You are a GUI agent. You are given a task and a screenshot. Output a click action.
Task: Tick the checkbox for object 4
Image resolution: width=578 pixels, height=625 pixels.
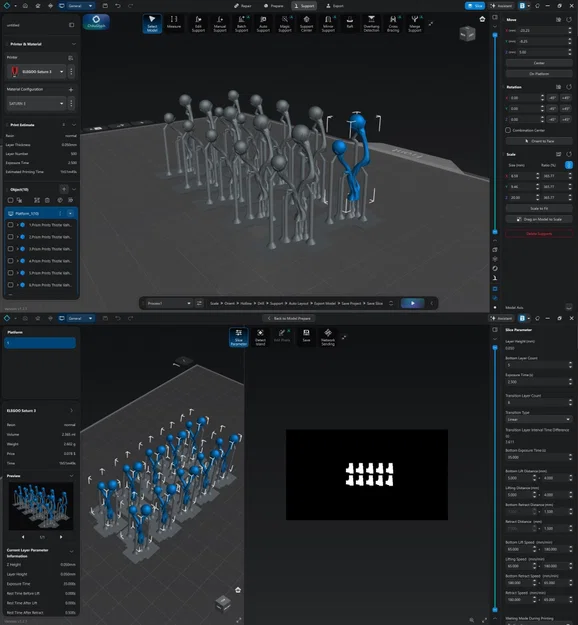(10, 261)
